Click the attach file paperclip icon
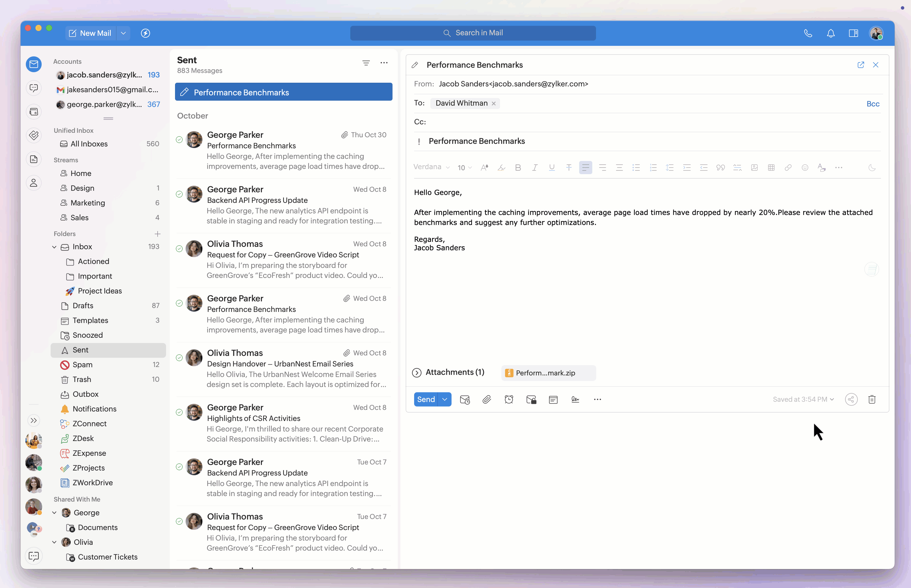The width and height of the screenshot is (911, 588). click(x=486, y=399)
